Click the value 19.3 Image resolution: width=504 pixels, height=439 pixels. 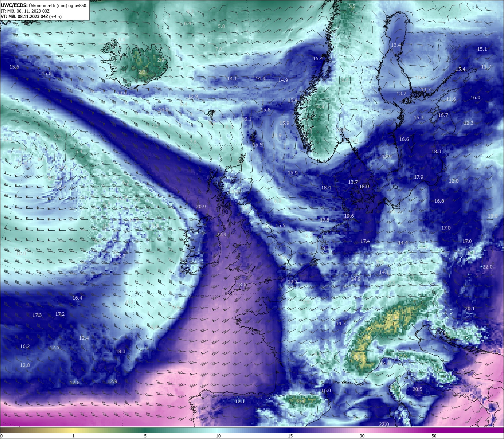coord(293,282)
